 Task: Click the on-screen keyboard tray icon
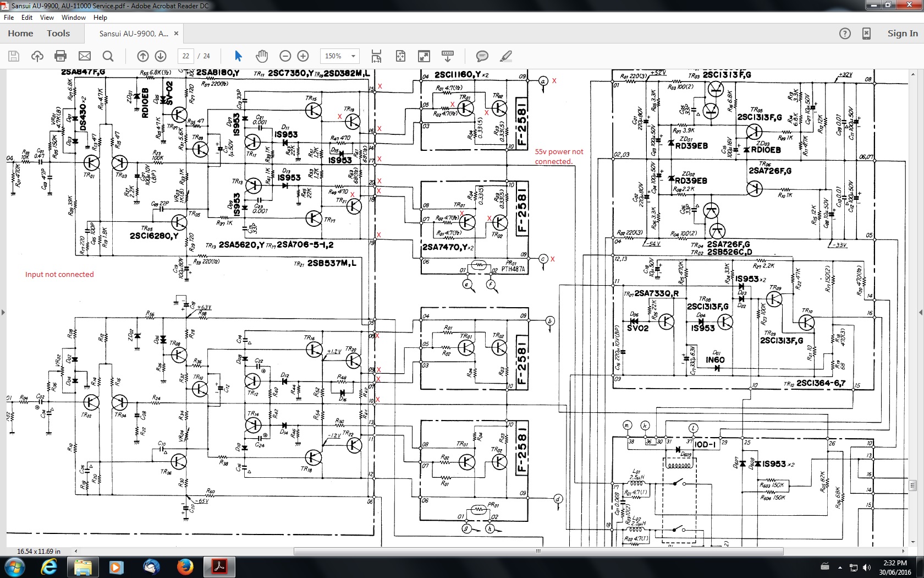(824, 567)
